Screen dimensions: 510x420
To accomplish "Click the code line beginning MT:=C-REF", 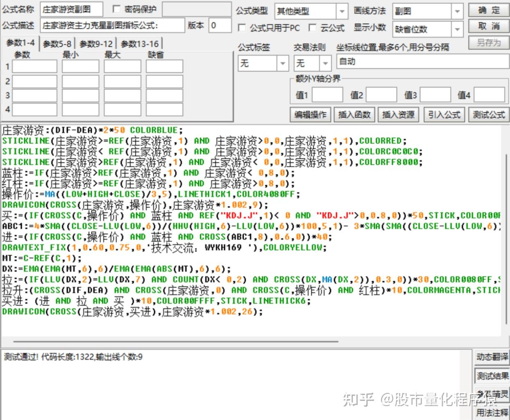I will point(42,258).
